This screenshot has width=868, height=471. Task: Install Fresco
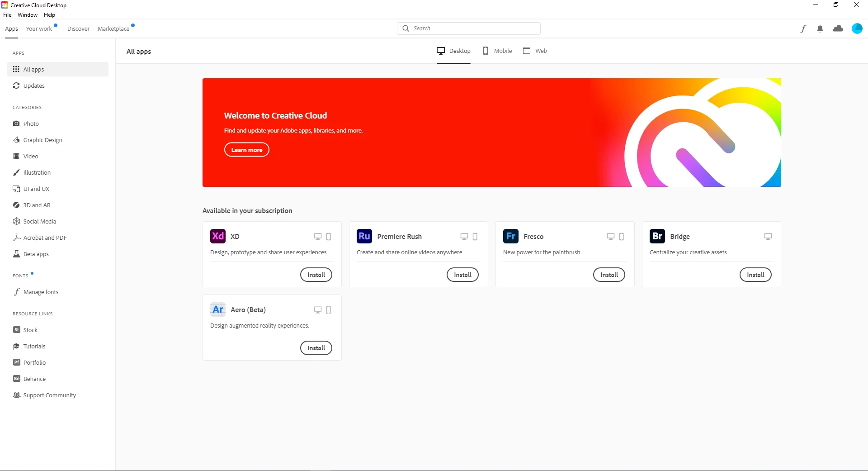[609, 275]
